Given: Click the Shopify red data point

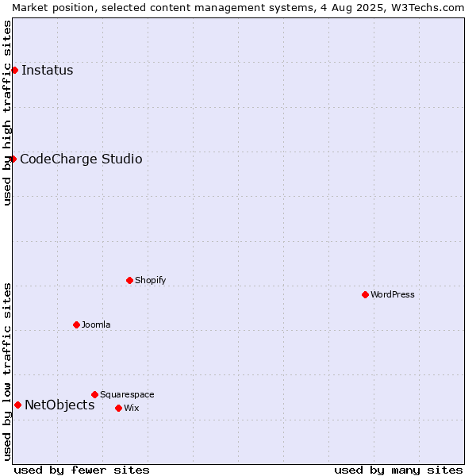Looking at the screenshot, I should (x=129, y=281).
